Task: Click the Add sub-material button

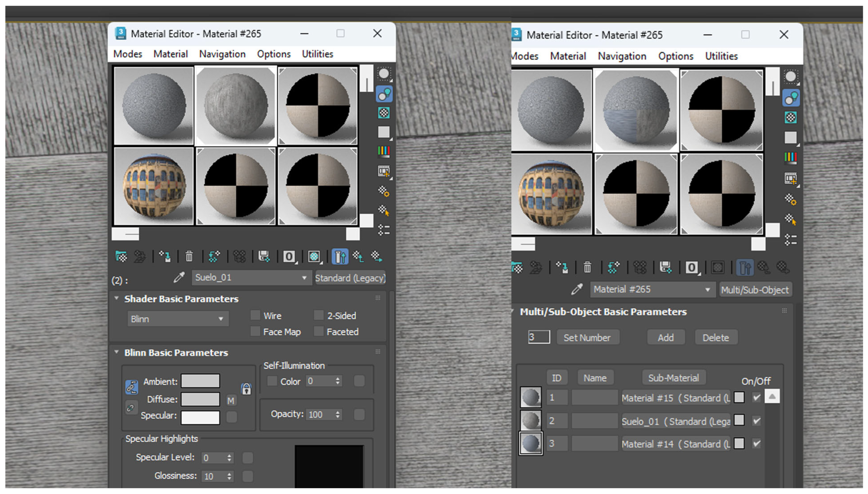Action: (665, 338)
